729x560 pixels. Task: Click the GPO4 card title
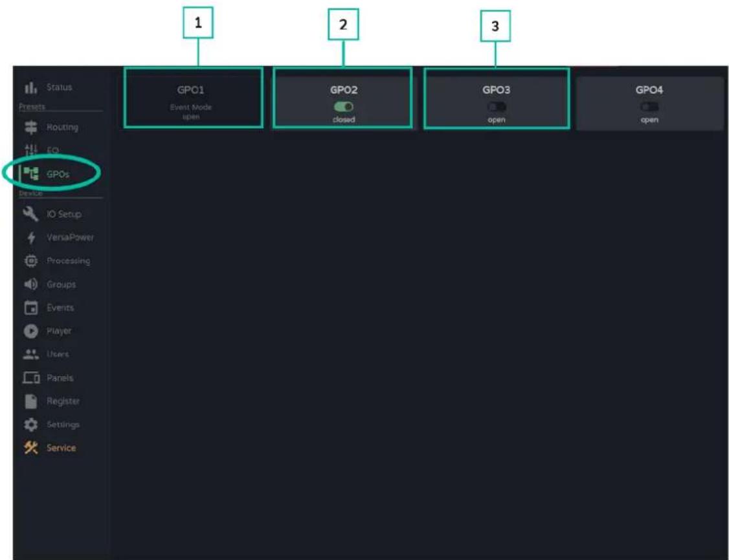point(649,90)
